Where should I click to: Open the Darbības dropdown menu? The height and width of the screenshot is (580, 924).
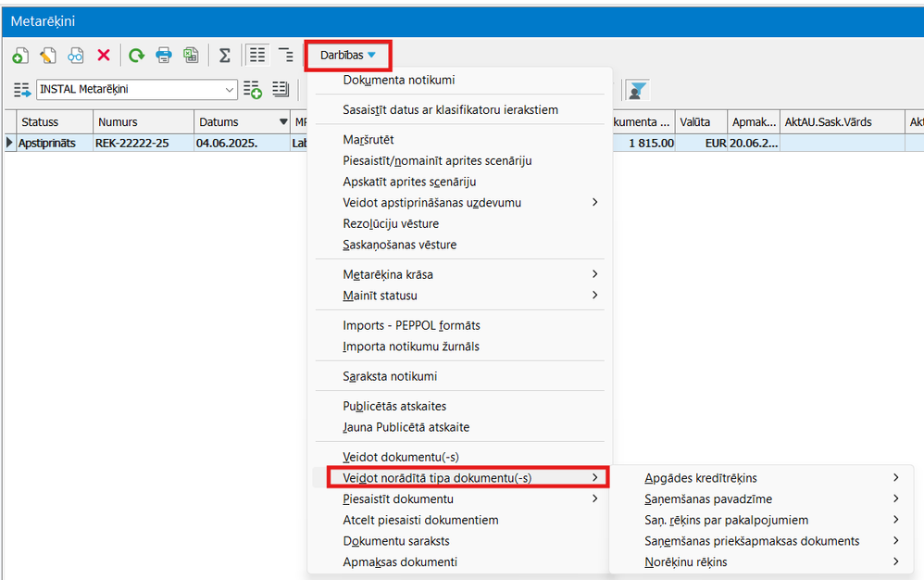348,56
